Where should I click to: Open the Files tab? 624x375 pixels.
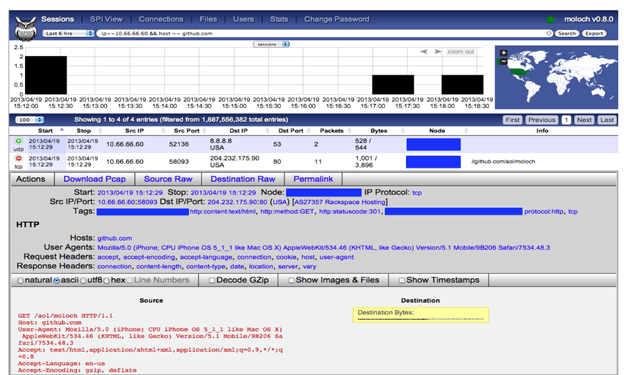point(208,19)
